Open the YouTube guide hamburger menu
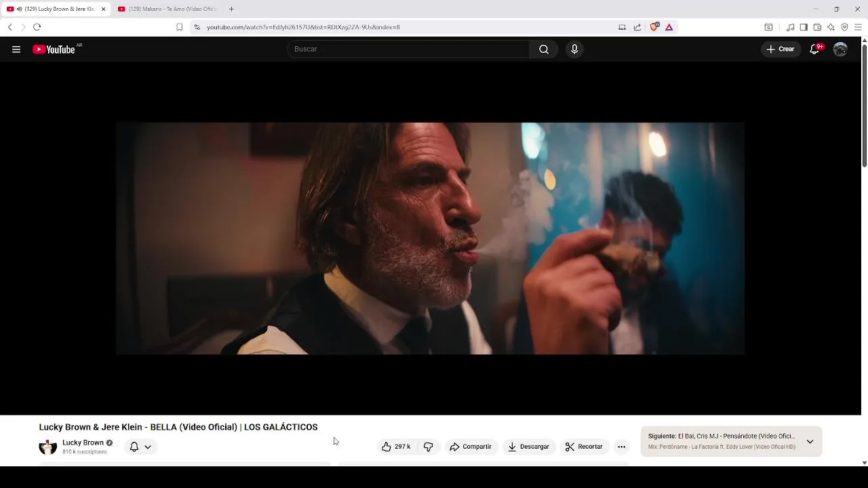This screenshot has height=488, width=868. [x=16, y=49]
